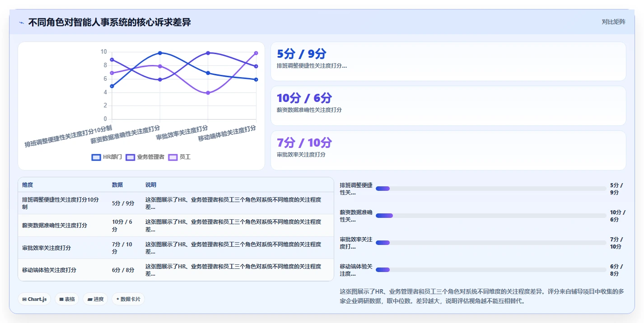Viewport: 644px width, 323px height.
Task: Click chart x-axis label 薪资数据准确性关注度打分
Action: click(125, 134)
